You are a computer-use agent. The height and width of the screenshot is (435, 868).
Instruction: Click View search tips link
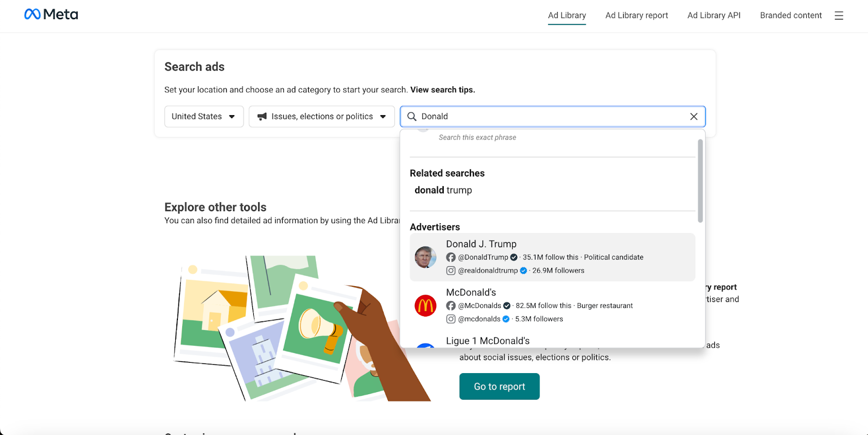(443, 90)
